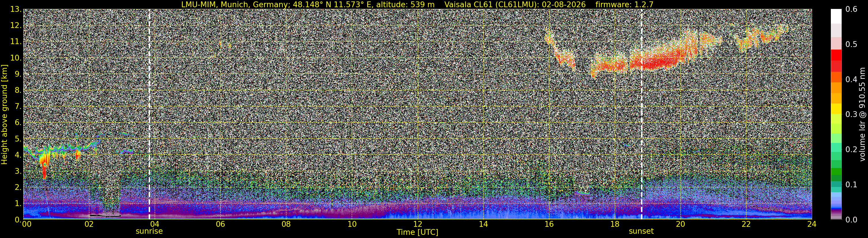Click the 'Height above ground [km]' axis label
Image resolution: width=868 pixels, height=238 pixels.
pos(4,114)
